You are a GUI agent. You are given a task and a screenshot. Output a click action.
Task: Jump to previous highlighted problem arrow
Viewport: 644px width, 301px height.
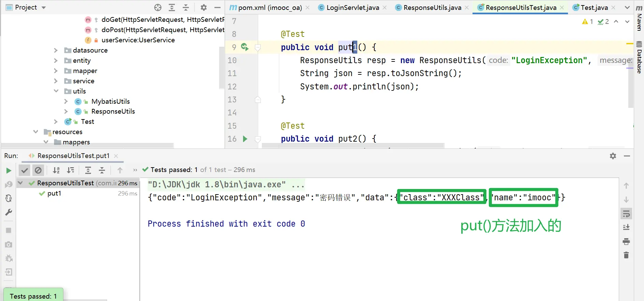coord(616,21)
